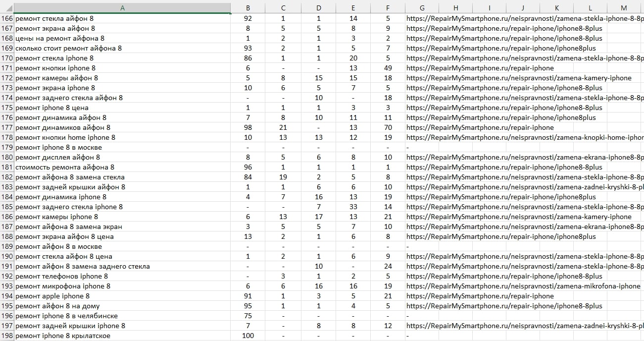The image size is (644, 341).
Task: Select column G header
Action: (x=422, y=8)
